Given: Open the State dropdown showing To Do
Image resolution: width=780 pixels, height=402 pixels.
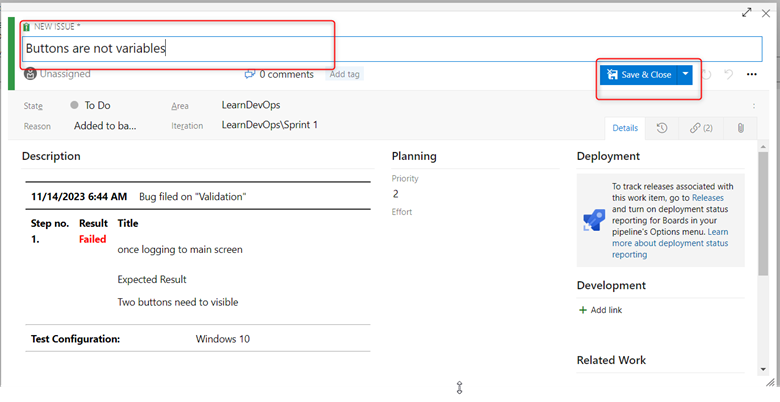Looking at the screenshot, I should tap(97, 105).
